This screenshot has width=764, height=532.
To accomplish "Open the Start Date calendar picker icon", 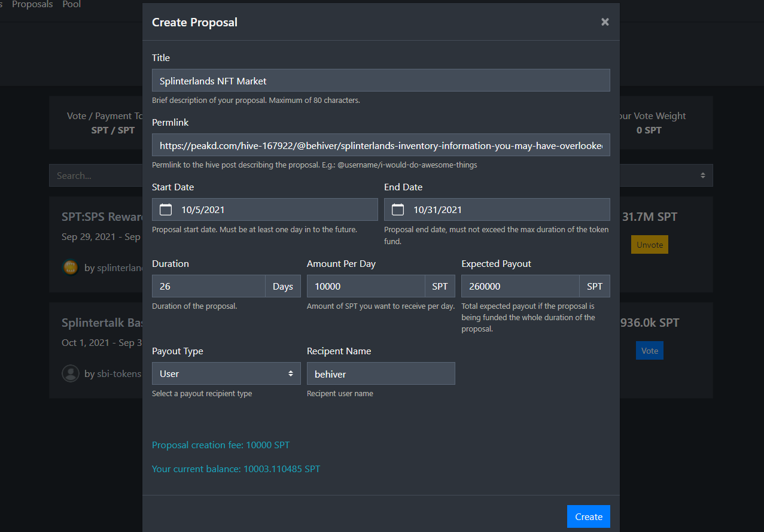I will pos(166,209).
